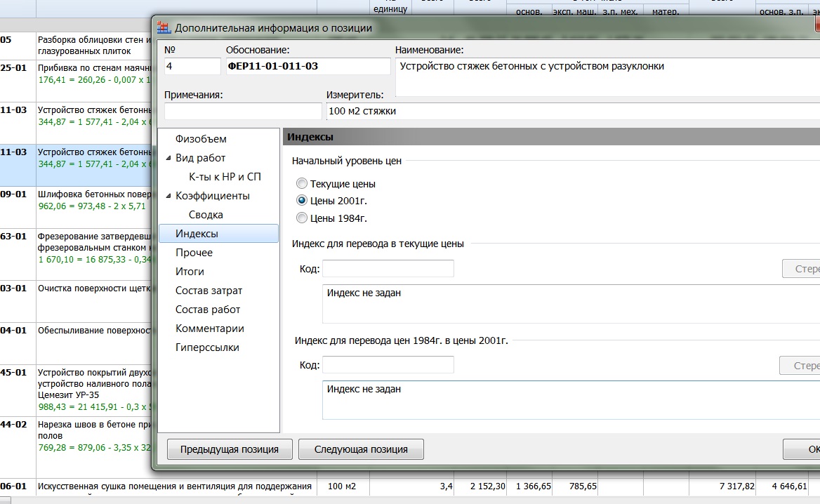Click the dialog title bar app icon
The height and width of the screenshot is (504, 820).
[x=164, y=28]
